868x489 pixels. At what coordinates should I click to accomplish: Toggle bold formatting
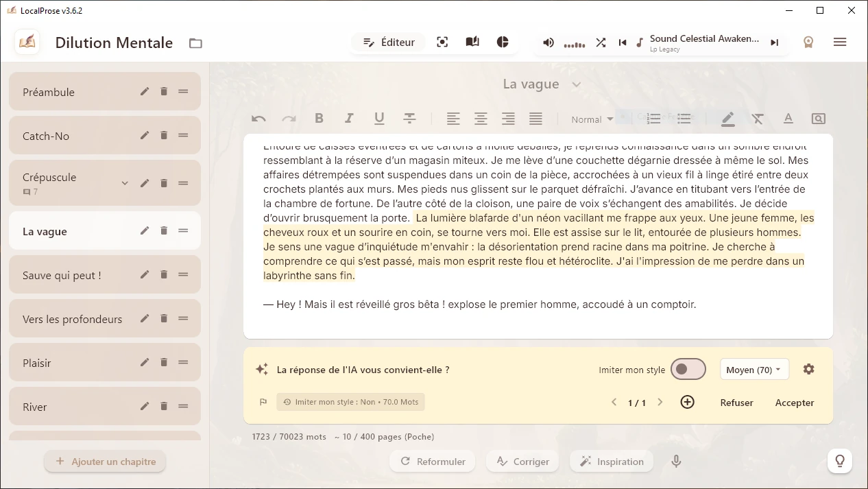click(319, 119)
